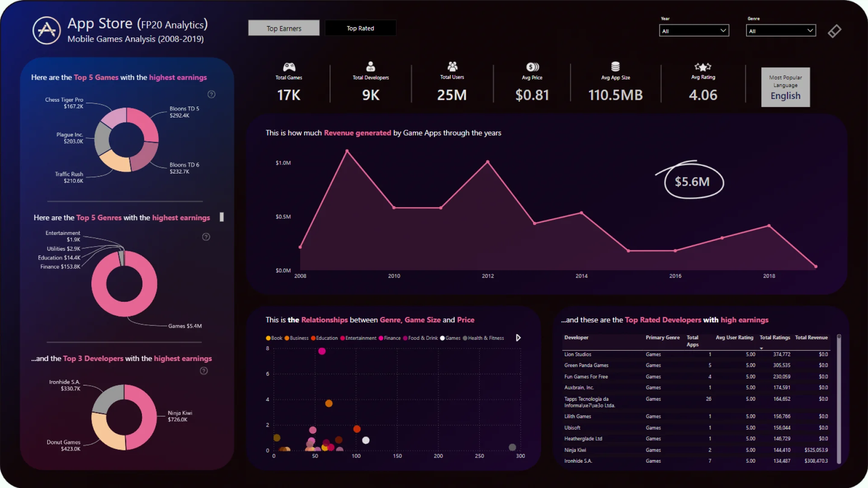868x488 pixels.
Task: Click the Most Popular Language card
Action: point(785,87)
